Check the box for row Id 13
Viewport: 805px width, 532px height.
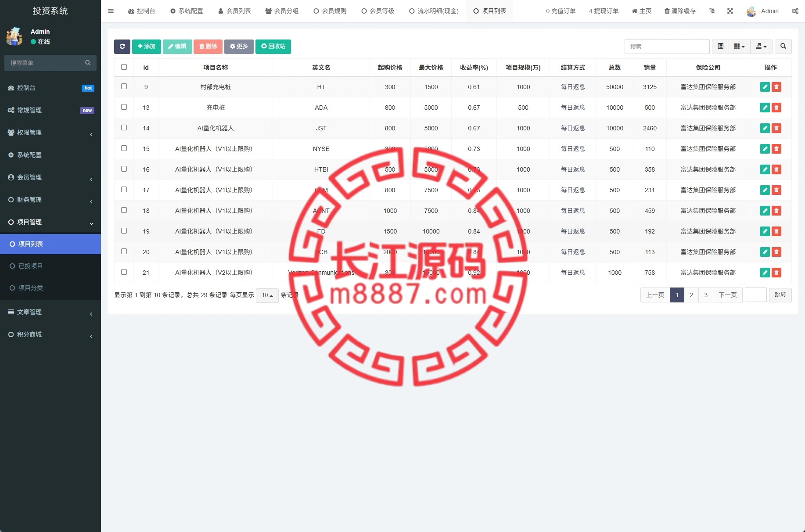124,107
